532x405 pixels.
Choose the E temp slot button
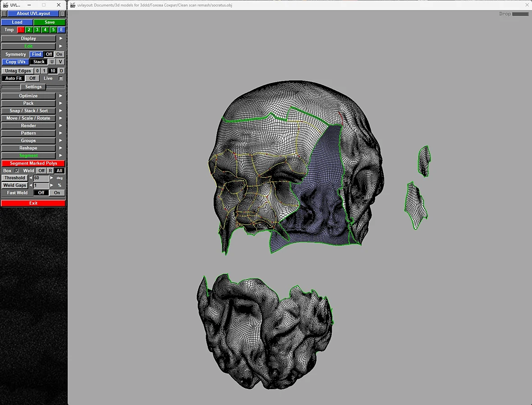pos(61,30)
